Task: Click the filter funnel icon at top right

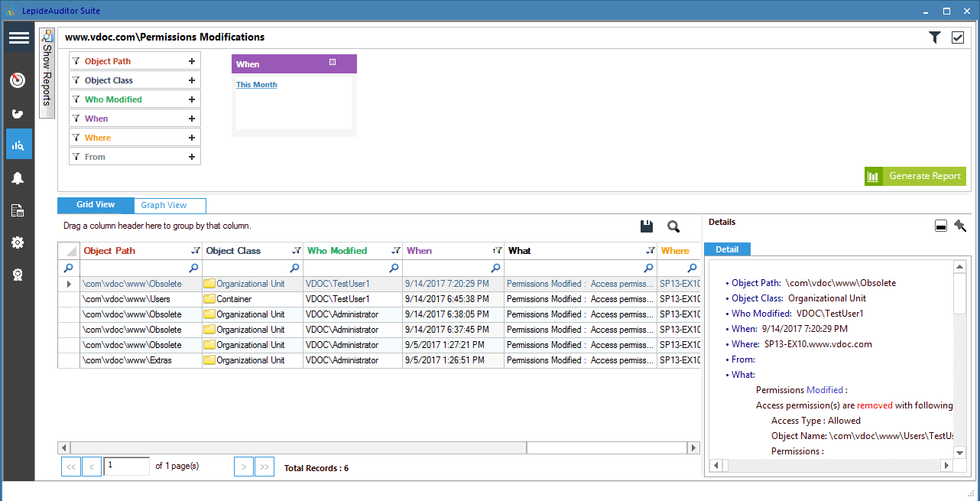Action: tap(934, 37)
